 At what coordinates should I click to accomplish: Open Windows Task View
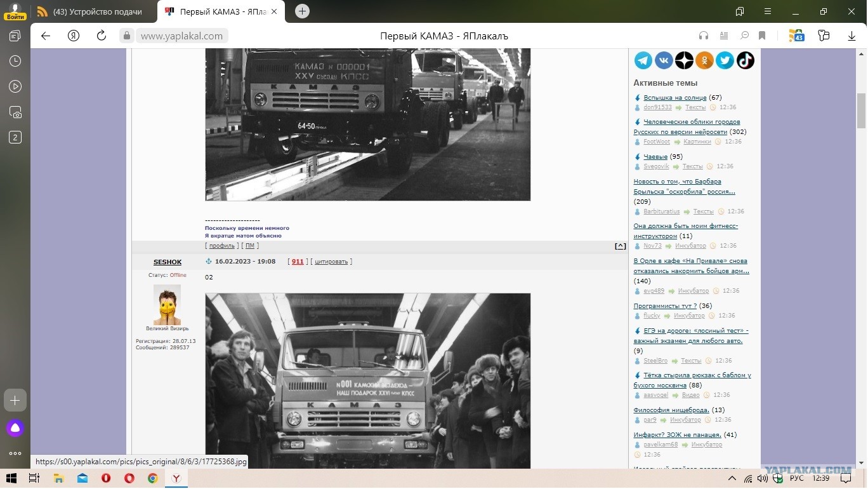34,478
